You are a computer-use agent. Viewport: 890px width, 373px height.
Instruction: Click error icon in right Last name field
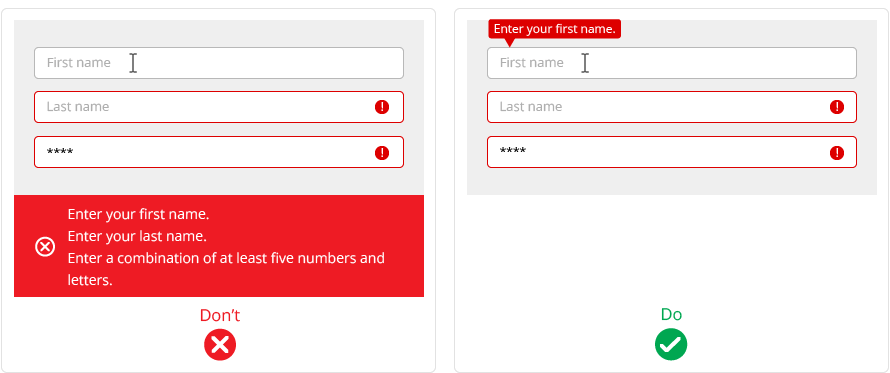837,107
